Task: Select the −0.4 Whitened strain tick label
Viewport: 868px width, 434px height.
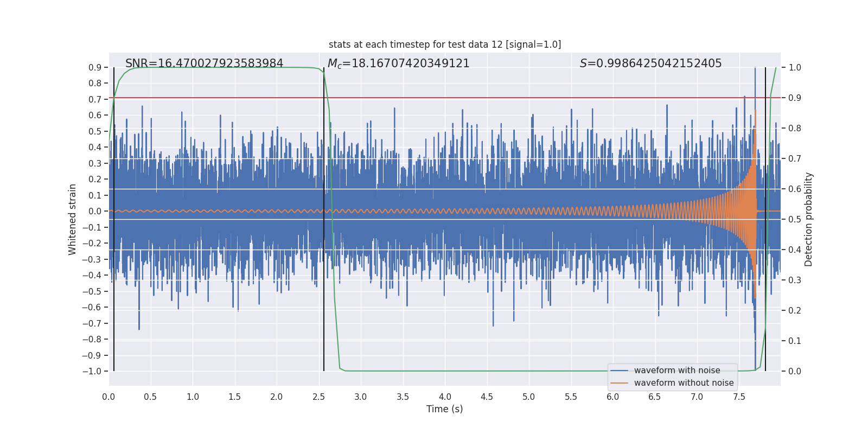Action: click(92, 275)
